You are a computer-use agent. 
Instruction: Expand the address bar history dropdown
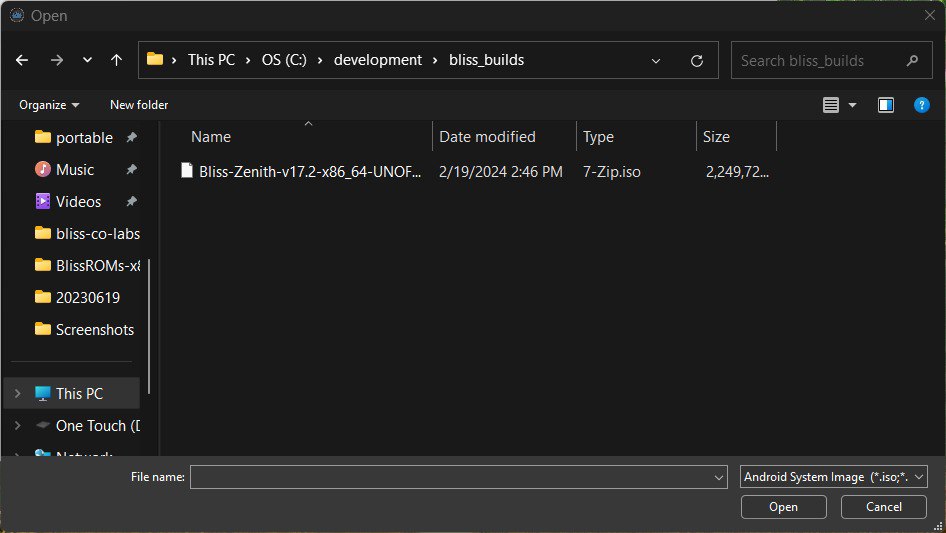click(x=656, y=60)
